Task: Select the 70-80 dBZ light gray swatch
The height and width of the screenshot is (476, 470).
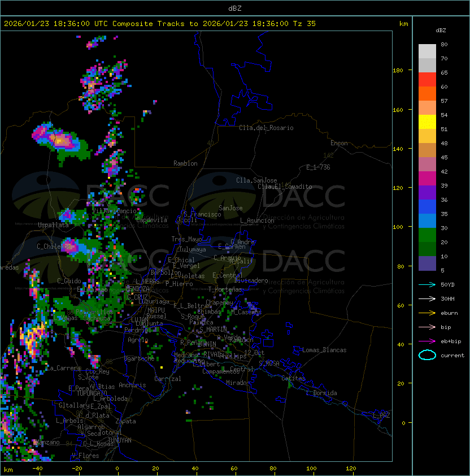Action: click(427, 51)
